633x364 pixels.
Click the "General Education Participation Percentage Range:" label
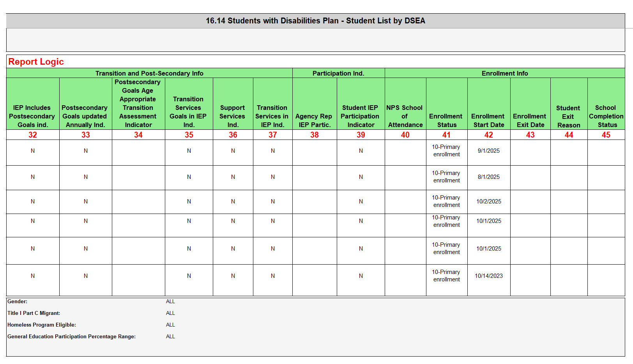(x=72, y=336)
